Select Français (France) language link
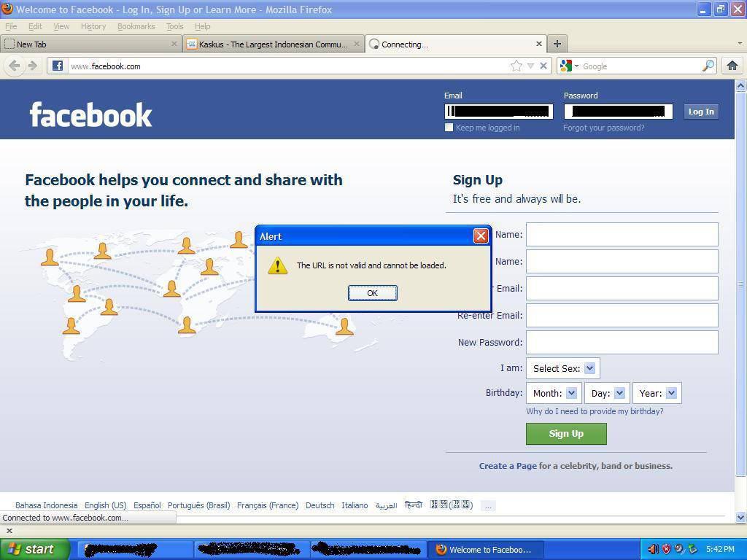This screenshot has height=560, width=747. click(x=268, y=505)
